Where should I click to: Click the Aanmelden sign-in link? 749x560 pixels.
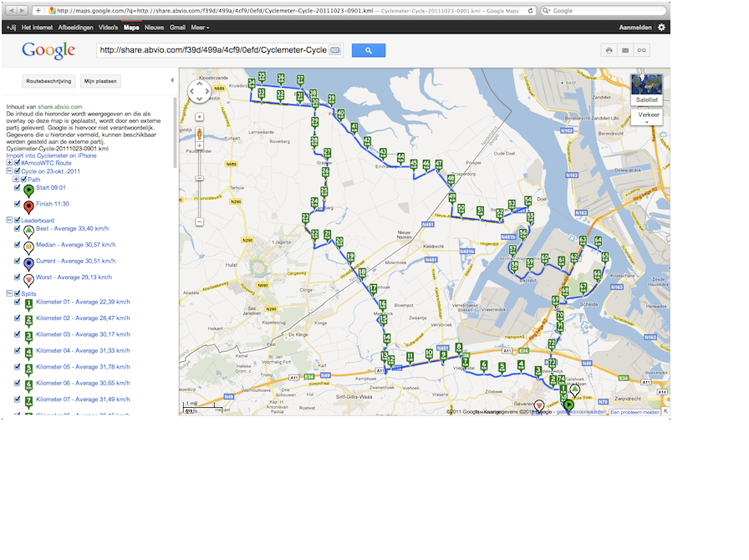click(x=634, y=28)
